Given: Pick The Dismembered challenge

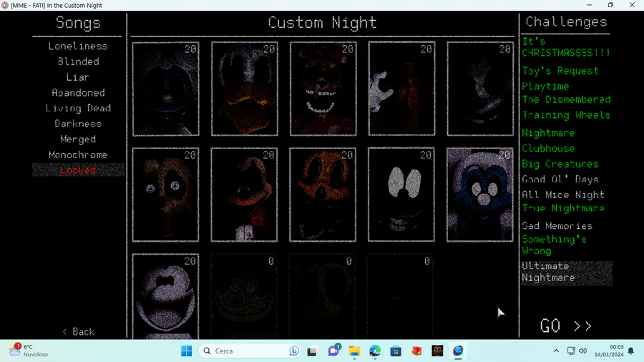Looking at the screenshot, I should pyautogui.click(x=566, y=99).
